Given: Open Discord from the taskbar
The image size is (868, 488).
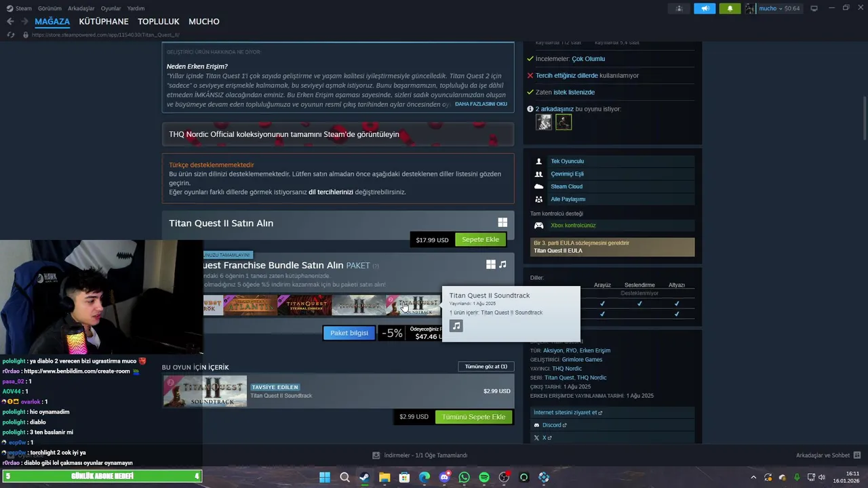Looking at the screenshot, I should pyautogui.click(x=444, y=477).
